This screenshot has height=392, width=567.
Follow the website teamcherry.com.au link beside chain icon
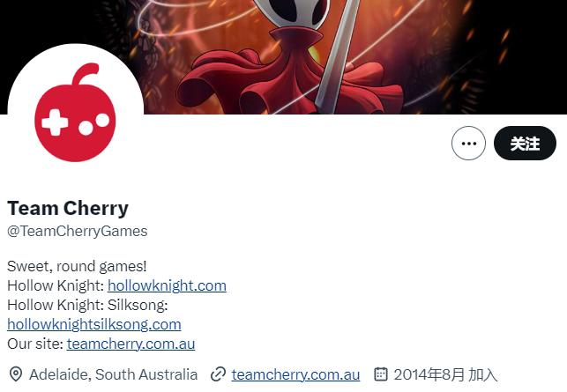click(x=295, y=374)
